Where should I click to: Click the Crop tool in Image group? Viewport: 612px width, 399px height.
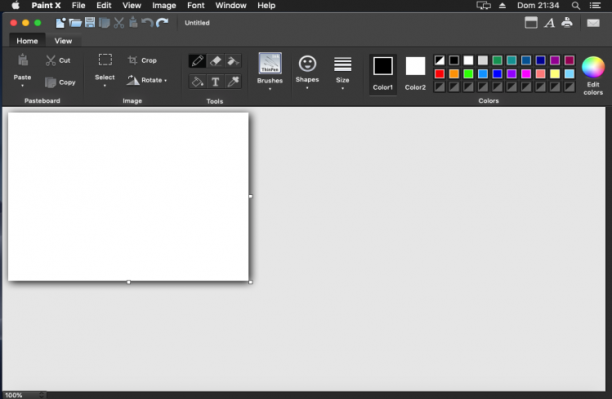coord(142,61)
